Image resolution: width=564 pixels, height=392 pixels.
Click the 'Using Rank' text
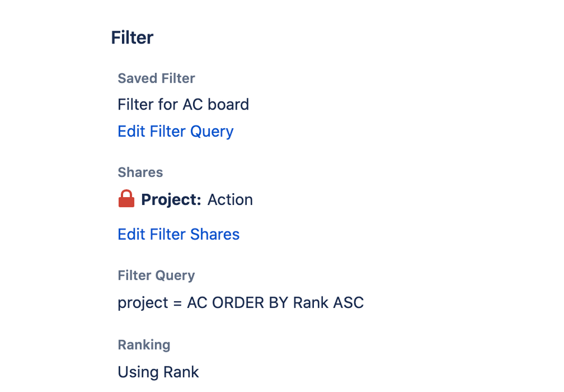click(x=158, y=372)
